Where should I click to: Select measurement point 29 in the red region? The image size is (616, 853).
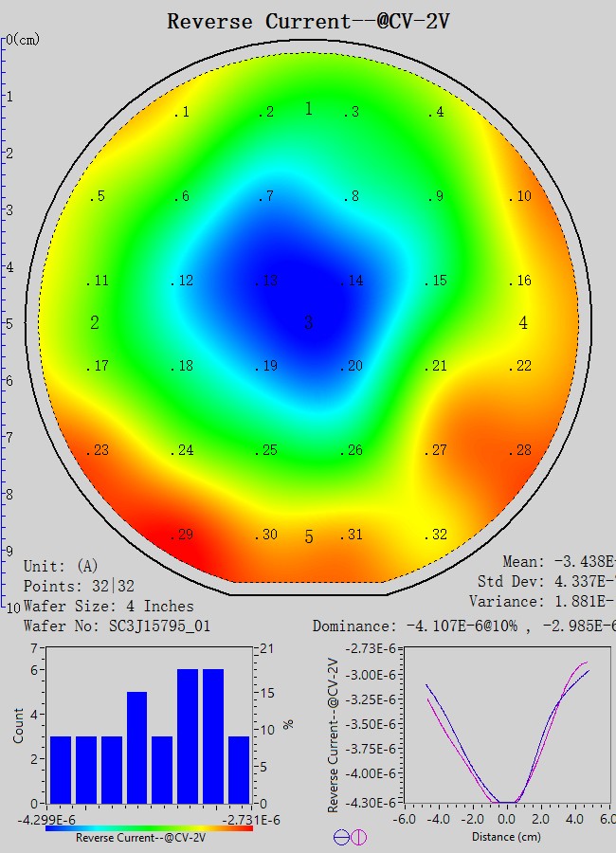pyautogui.click(x=183, y=535)
